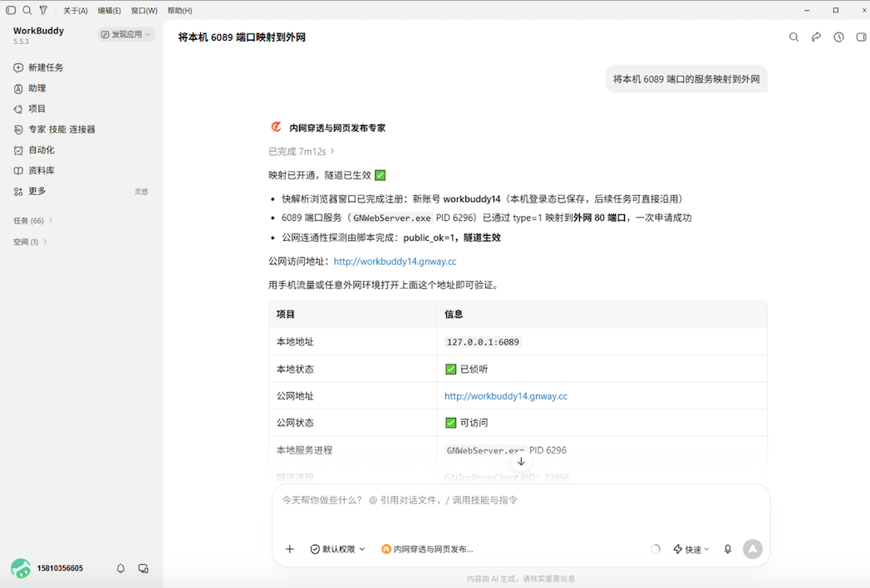Start voice input with the microphone icon

(728, 549)
